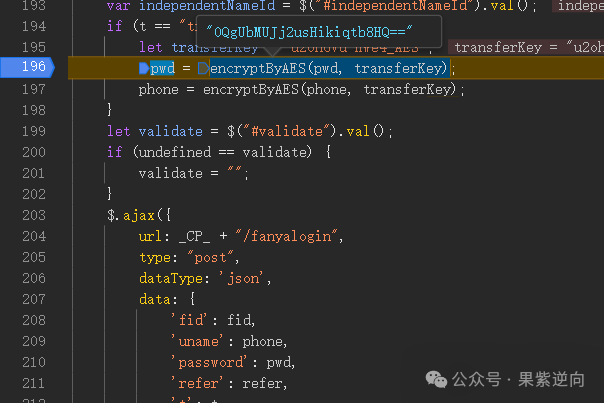Screen dimensions: 604x403
Task: Click the inline transferKey value hint on line 195
Action: tap(527, 47)
